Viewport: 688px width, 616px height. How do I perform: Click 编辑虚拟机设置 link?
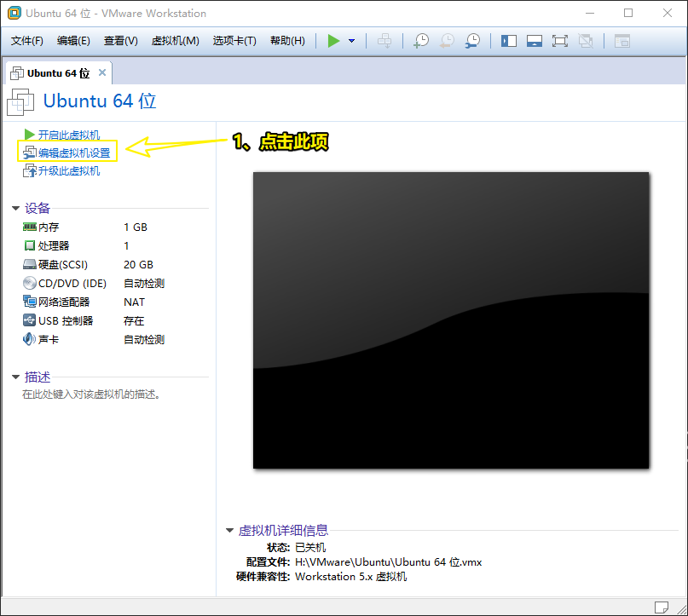(x=74, y=153)
